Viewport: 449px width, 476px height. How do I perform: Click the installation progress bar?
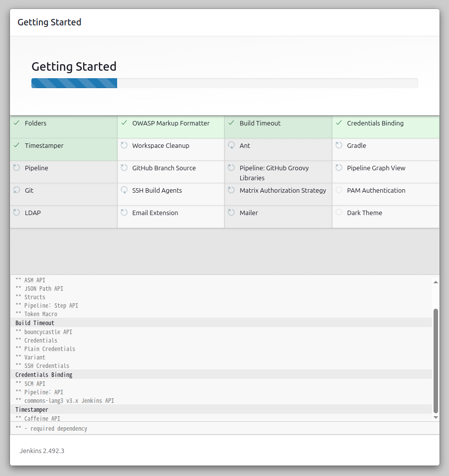tap(224, 83)
